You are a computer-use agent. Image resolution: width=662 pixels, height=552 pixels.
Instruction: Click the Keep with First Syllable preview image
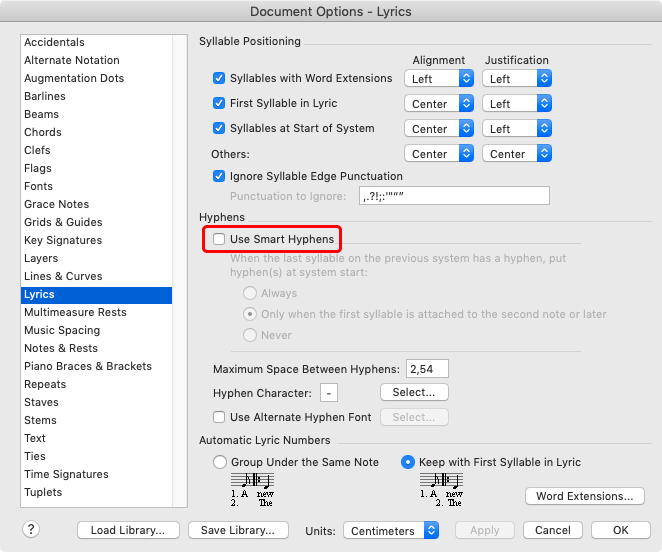(440, 487)
